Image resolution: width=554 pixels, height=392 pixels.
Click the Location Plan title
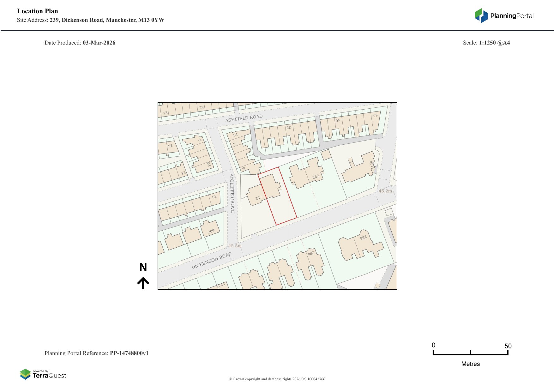click(38, 11)
